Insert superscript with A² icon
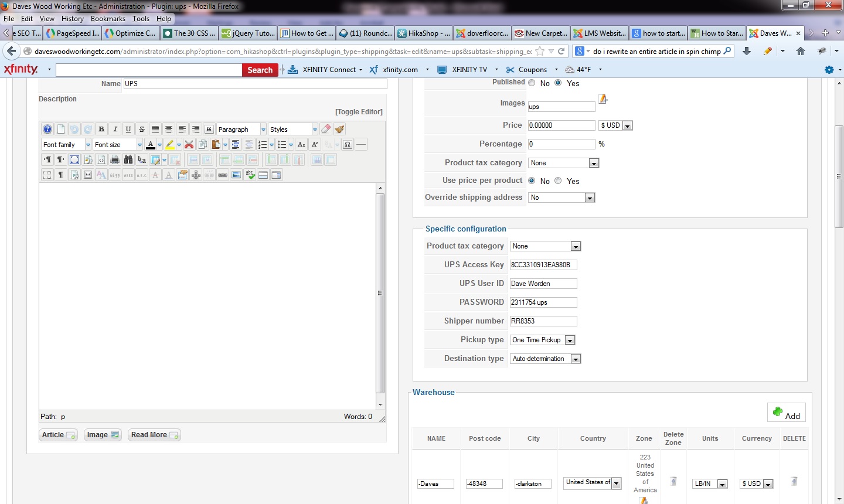 (x=315, y=144)
